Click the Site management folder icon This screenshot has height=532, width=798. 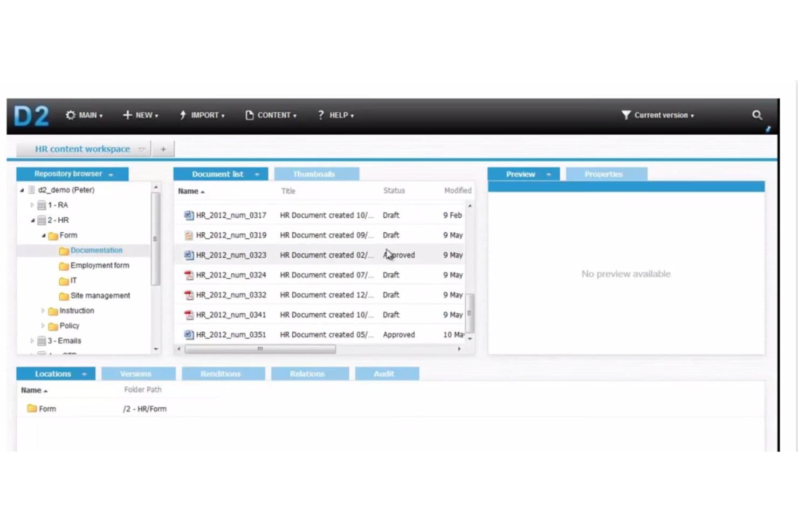[64, 296]
